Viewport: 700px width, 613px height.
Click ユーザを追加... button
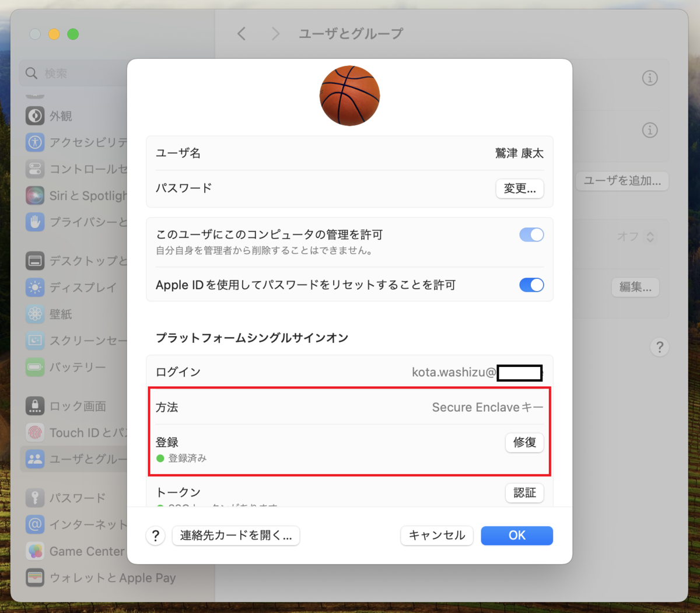coord(622,181)
